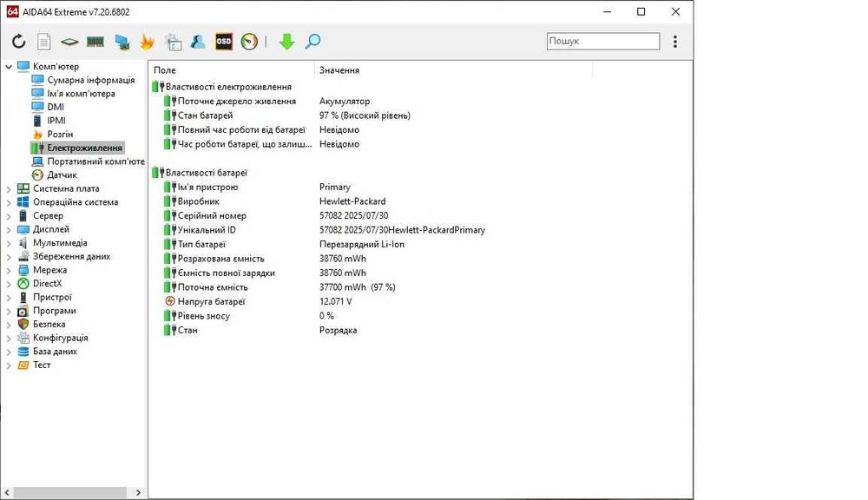Expand the Дисплей node
Image resolution: width=868 pixels, height=500 pixels.
point(9,230)
